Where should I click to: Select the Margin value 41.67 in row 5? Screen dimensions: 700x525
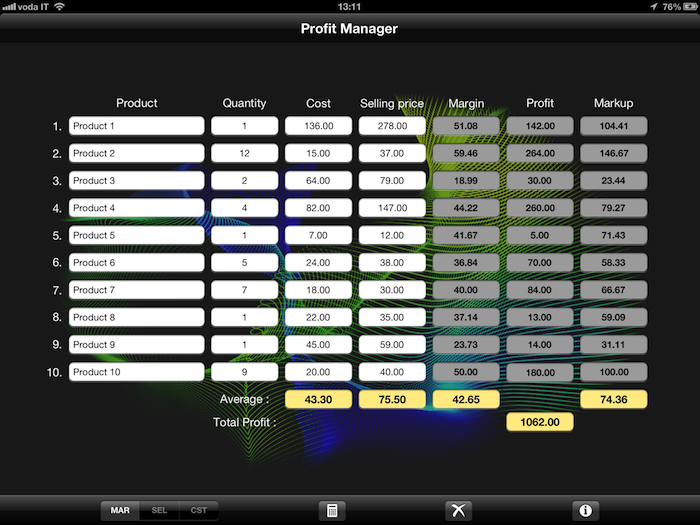[465, 235]
